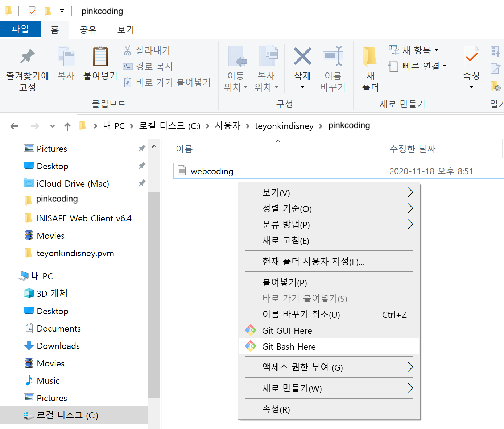The height and width of the screenshot is (429, 504).
Task: Select 내 PC in navigation pane
Action: click(x=42, y=276)
